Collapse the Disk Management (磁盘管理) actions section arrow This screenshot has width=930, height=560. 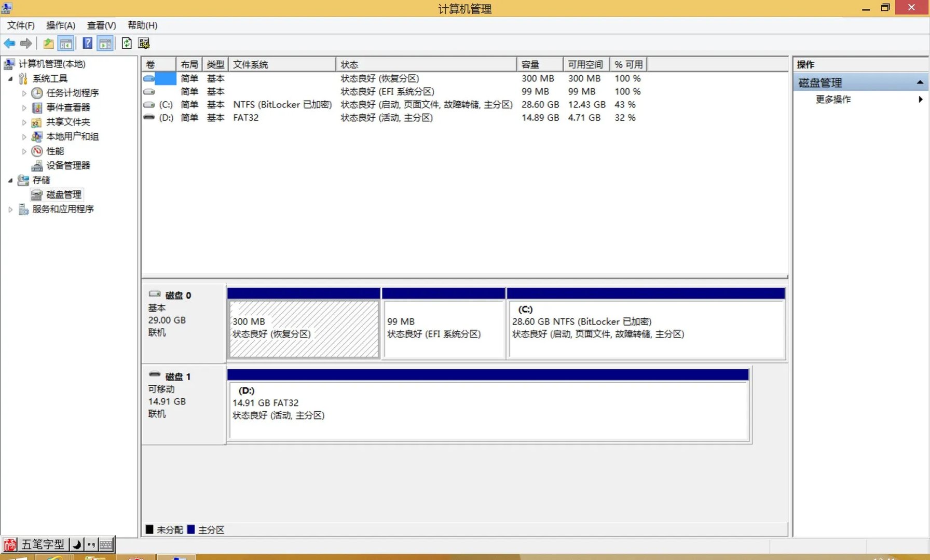(920, 82)
